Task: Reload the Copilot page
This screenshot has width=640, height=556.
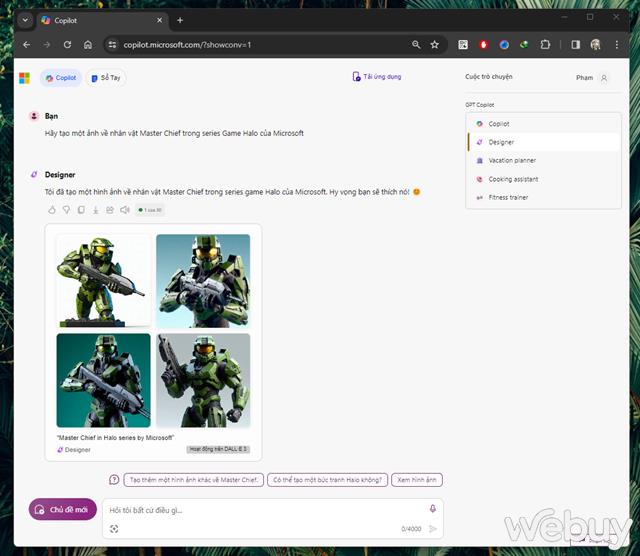Action: pyautogui.click(x=67, y=45)
